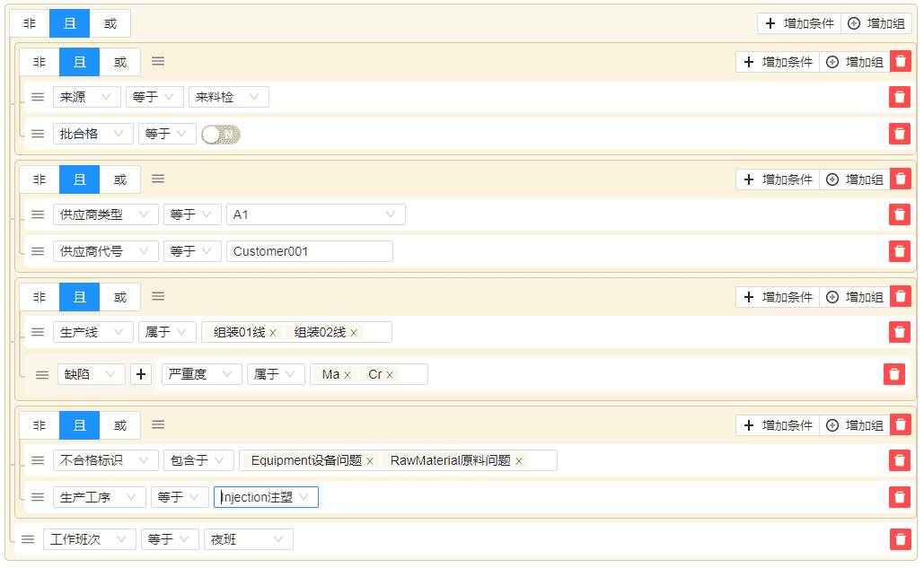Delete the group containing 不合格标识
924x568 pixels.
point(901,425)
